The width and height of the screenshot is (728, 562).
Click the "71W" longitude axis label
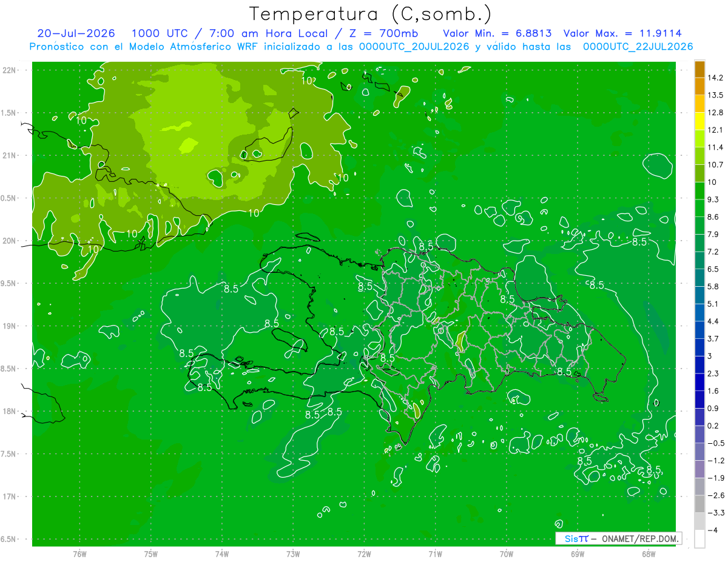click(x=435, y=554)
